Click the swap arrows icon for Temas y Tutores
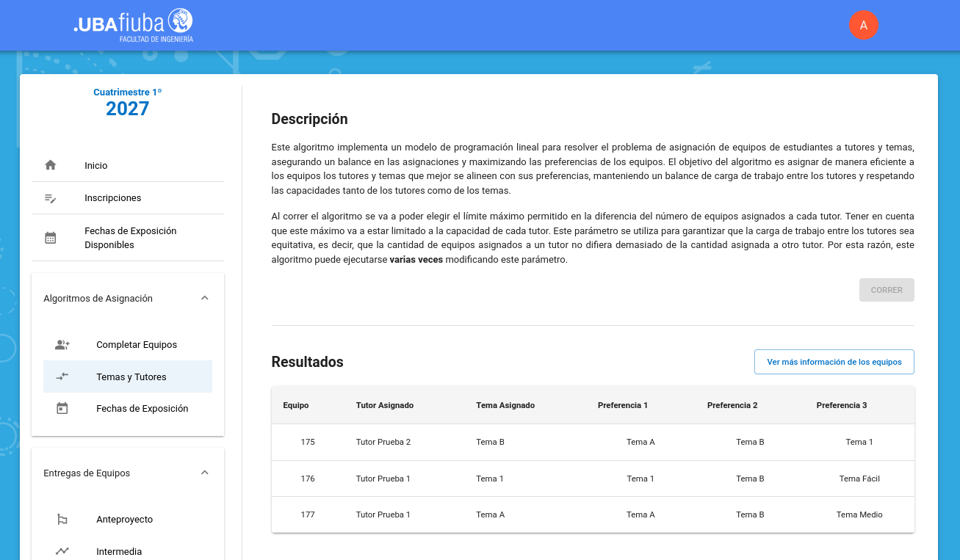 [x=62, y=377]
